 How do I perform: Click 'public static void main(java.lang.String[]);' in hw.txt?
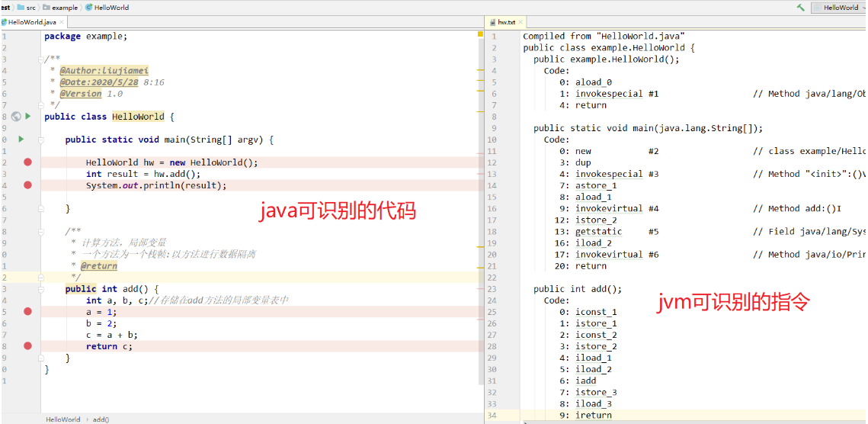[x=649, y=128]
